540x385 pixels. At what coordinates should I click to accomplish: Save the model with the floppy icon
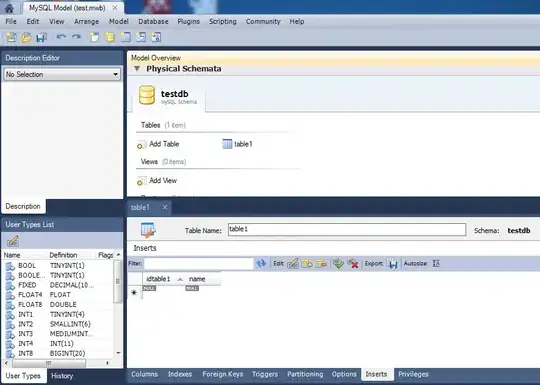tap(42, 37)
